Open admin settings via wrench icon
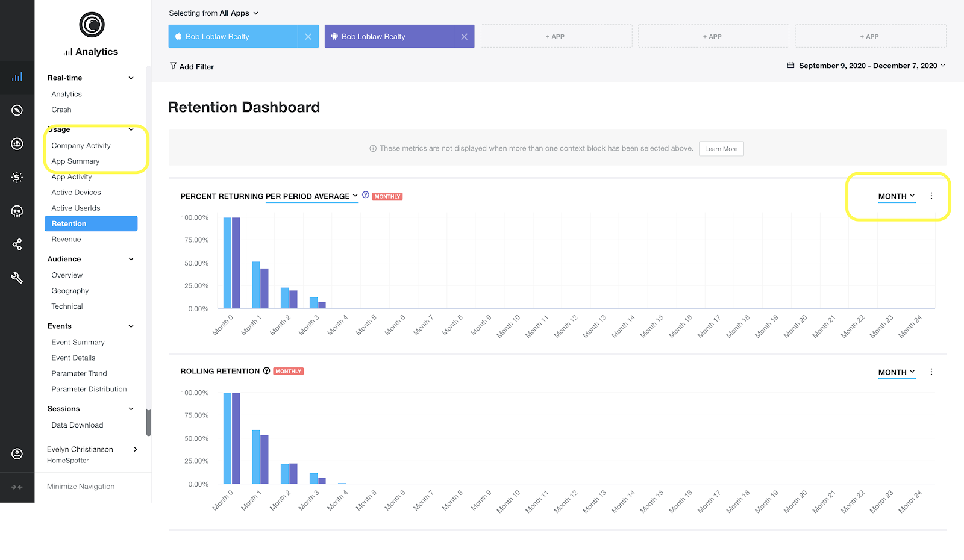The width and height of the screenshot is (964, 560). tap(17, 278)
